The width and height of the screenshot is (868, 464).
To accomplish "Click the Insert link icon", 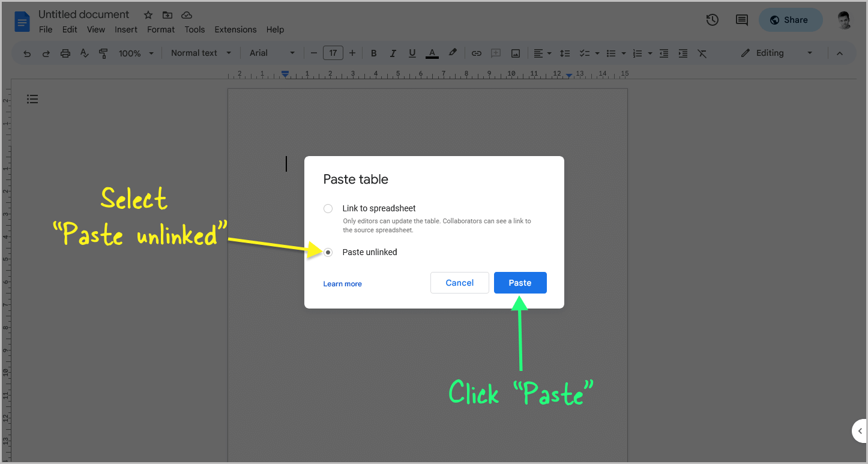I will click(x=477, y=53).
